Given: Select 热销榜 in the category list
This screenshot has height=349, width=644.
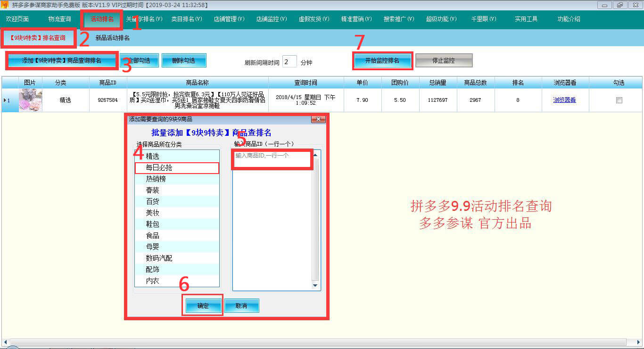Looking at the screenshot, I should (177, 179).
